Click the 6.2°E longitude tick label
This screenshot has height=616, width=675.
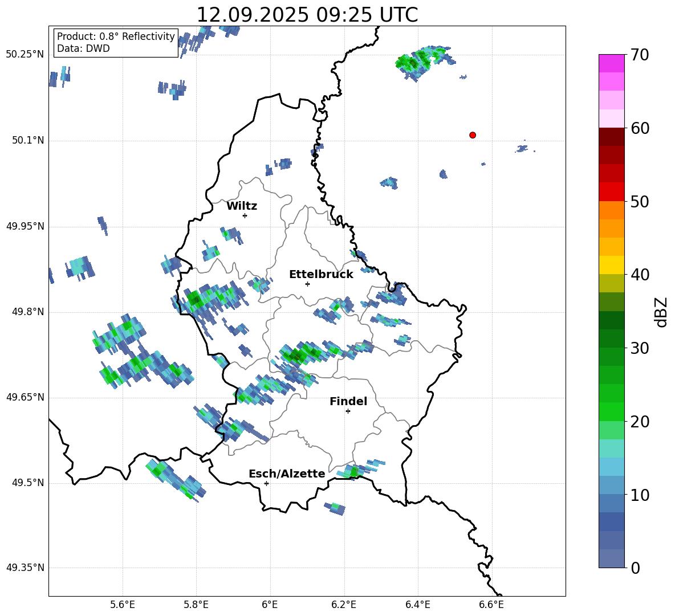[x=344, y=605]
